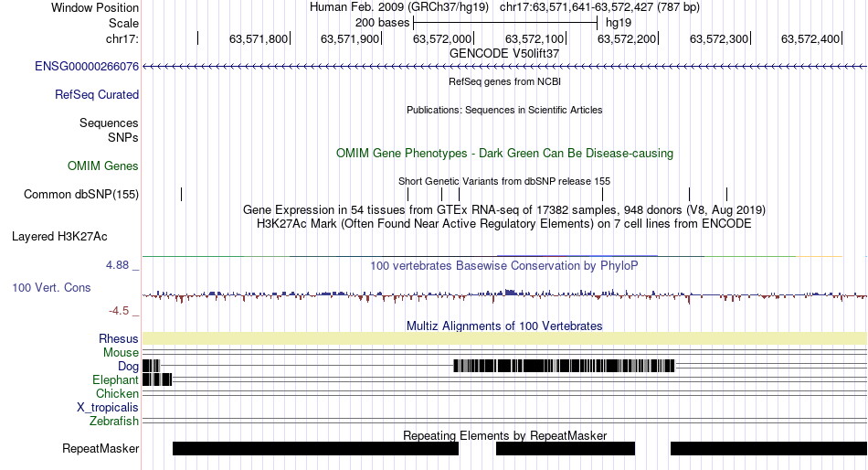Click the large Dog alignment block in center
The height and width of the screenshot is (470, 868).
click(564, 366)
